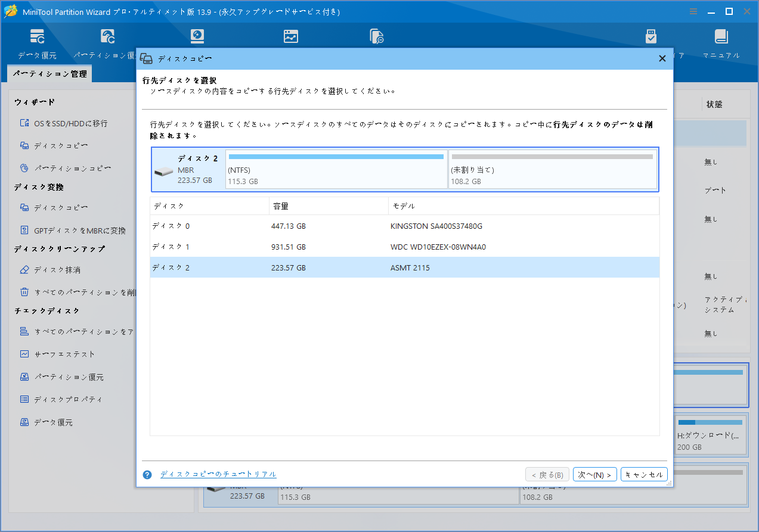This screenshot has height=532, width=759.
Task: Click the キャンセル button
Action: (x=644, y=475)
